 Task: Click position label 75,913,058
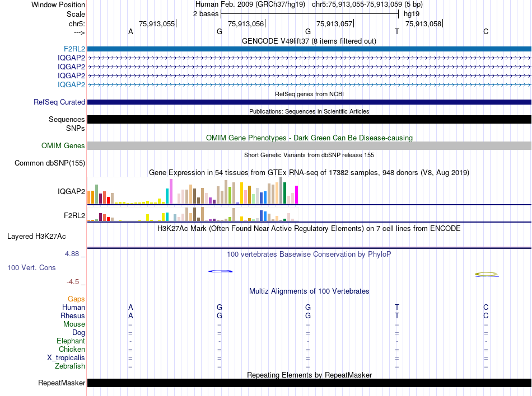pos(423,24)
